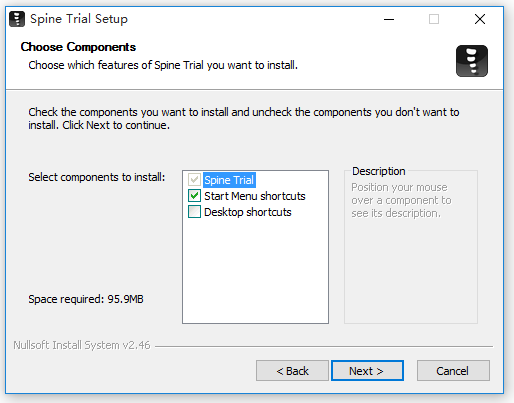
Task: Click the Spine Trial Setup title text
Action: (79, 19)
